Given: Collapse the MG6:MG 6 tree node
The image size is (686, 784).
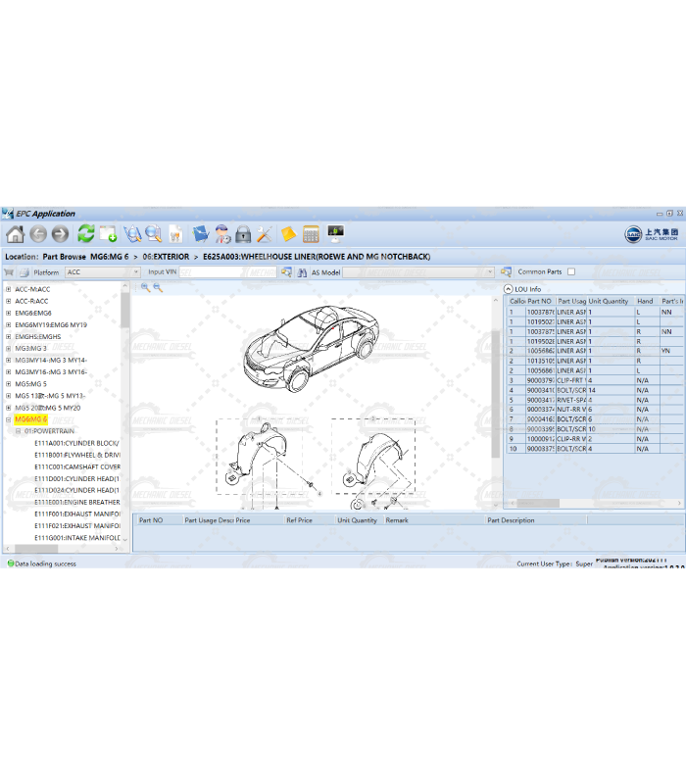Looking at the screenshot, I should click(x=8, y=419).
